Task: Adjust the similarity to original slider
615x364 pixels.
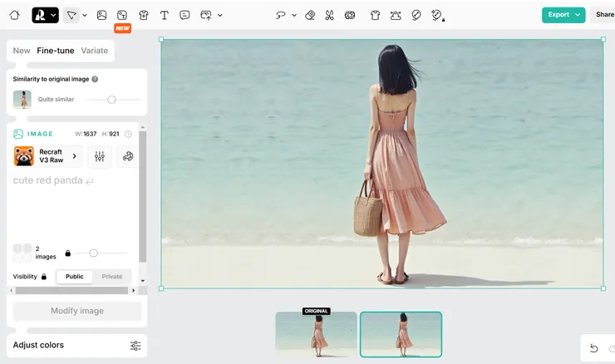Action: 111,100
